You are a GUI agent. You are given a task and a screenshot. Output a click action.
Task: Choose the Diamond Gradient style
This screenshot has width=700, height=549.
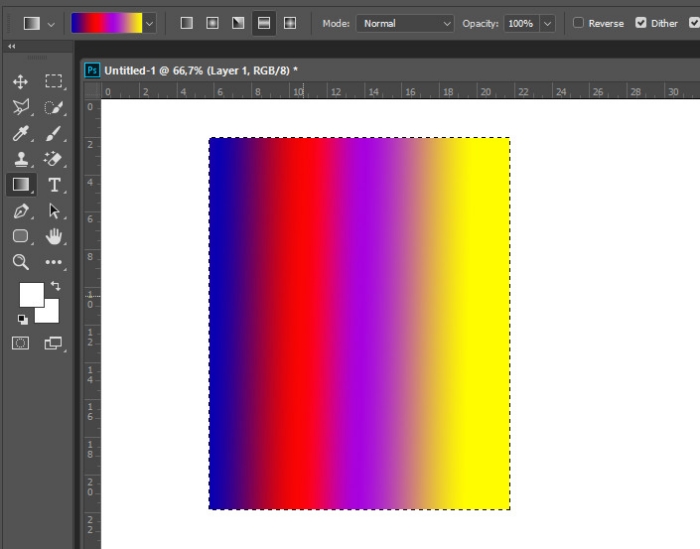(x=290, y=23)
